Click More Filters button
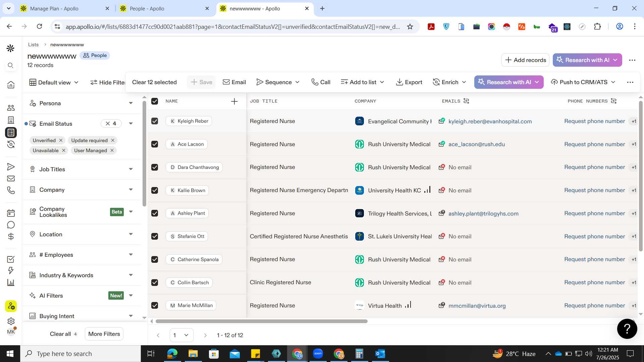Screen dimensions: 644x362 click(x=104, y=334)
